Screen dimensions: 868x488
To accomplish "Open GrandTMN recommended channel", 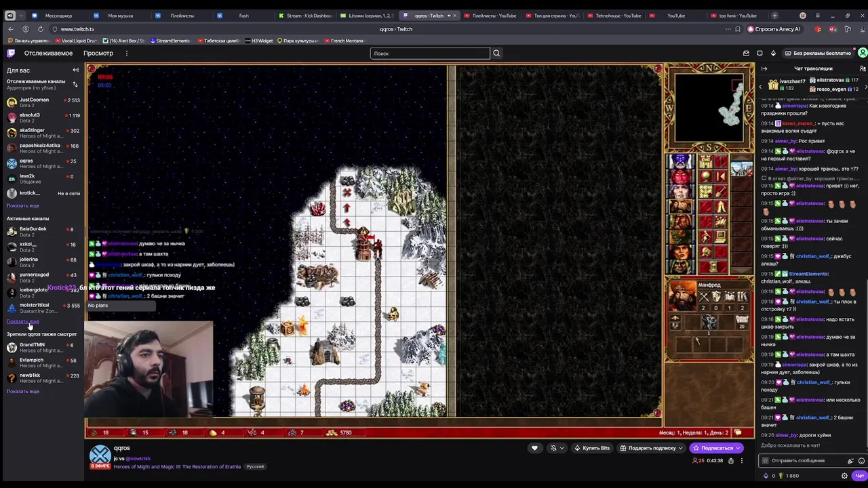I will pyautogui.click(x=42, y=348).
